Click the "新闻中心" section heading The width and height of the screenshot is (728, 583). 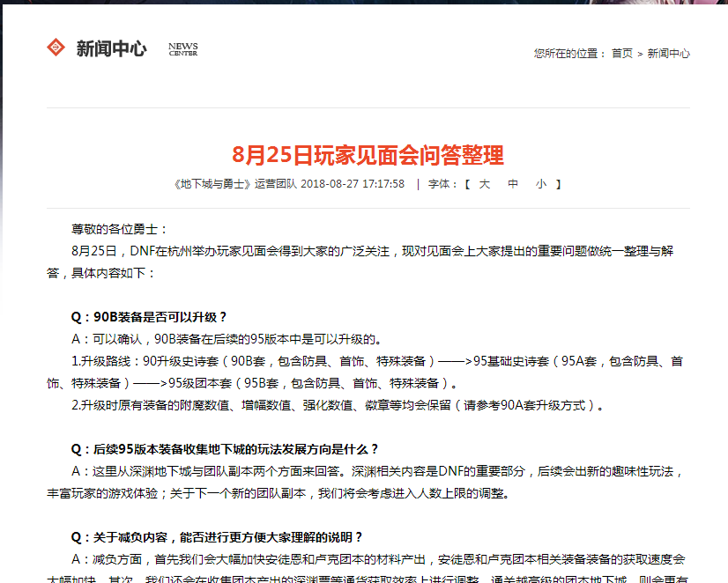(x=111, y=48)
